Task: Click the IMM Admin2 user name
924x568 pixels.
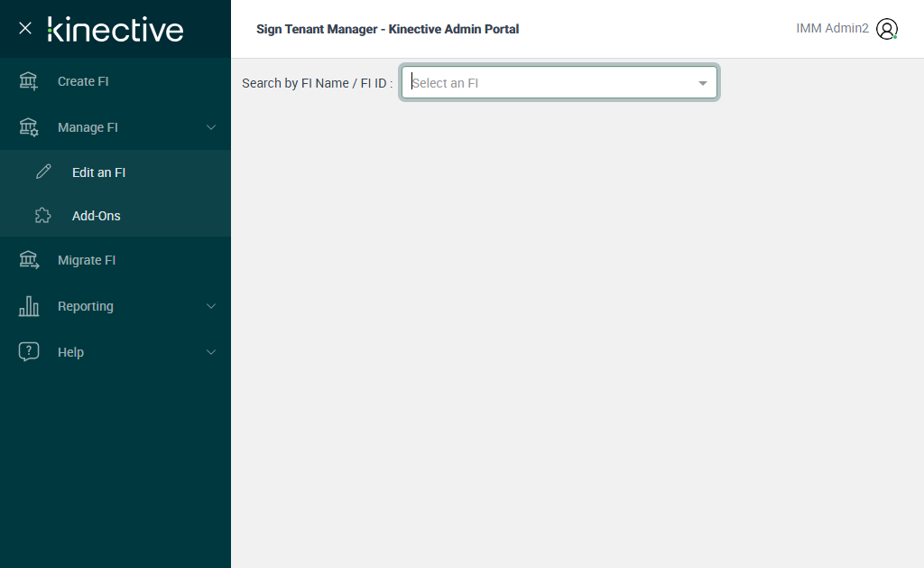Action: pyautogui.click(x=832, y=28)
